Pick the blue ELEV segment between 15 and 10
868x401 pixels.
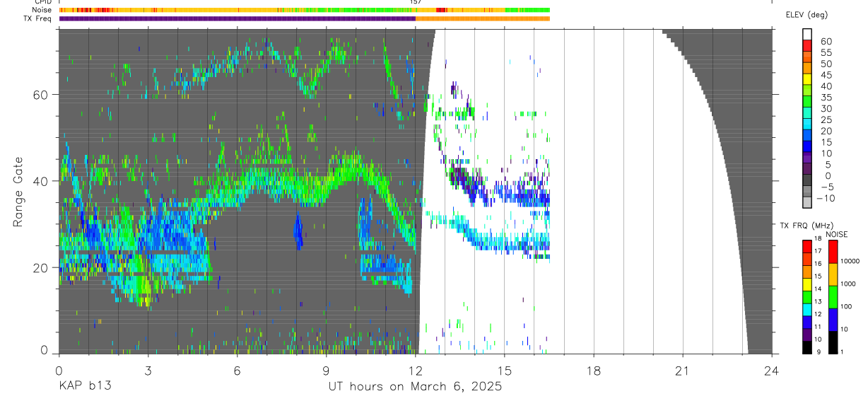click(x=807, y=147)
